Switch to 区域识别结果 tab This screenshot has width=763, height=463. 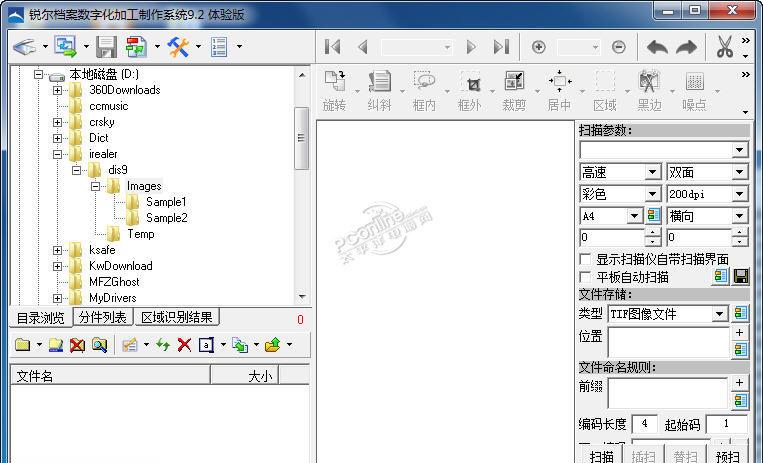pyautogui.click(x=177, y=317)
